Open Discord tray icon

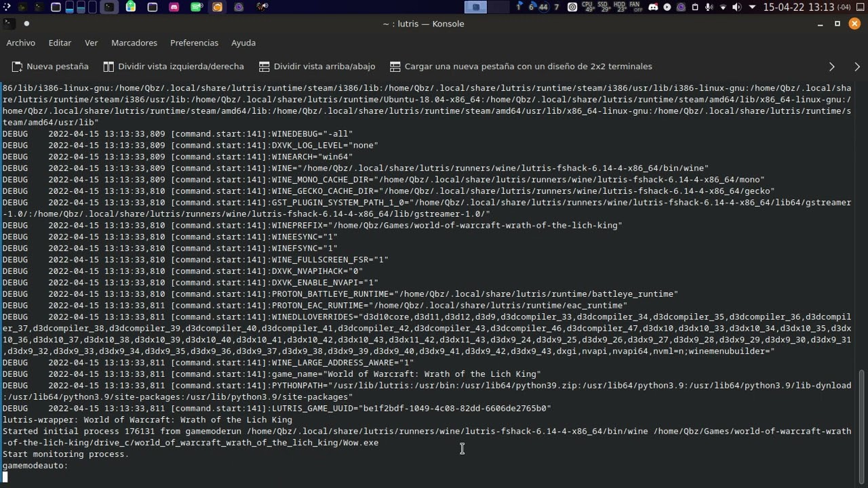pos(653,7)
